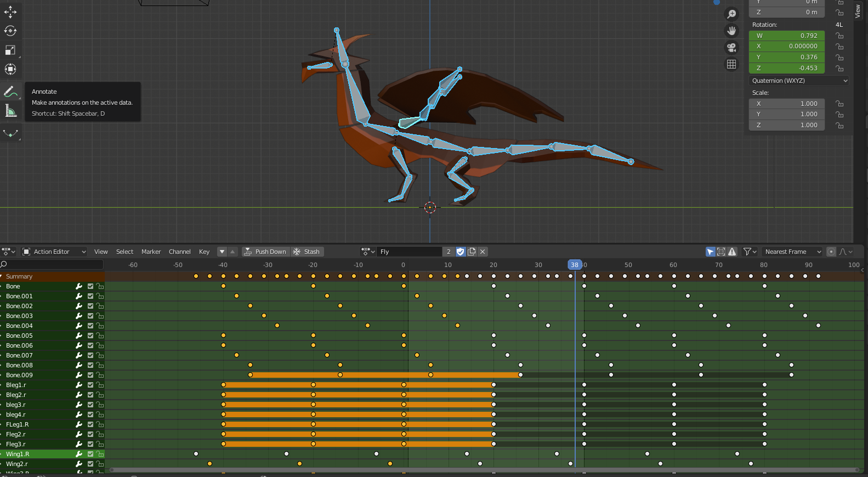Image resolution: width=868 pixels, height=477 pixels.
Task: Click the Stash button
Action: [307, 252]
